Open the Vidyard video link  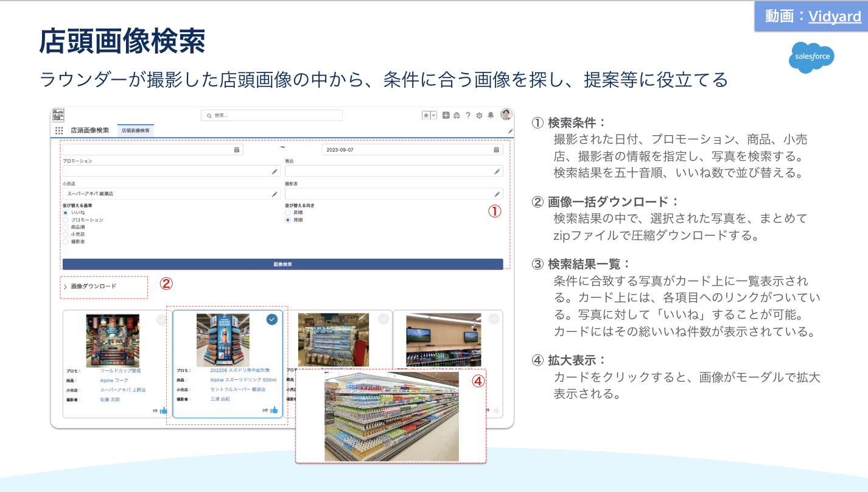click(x=835, y=16)
